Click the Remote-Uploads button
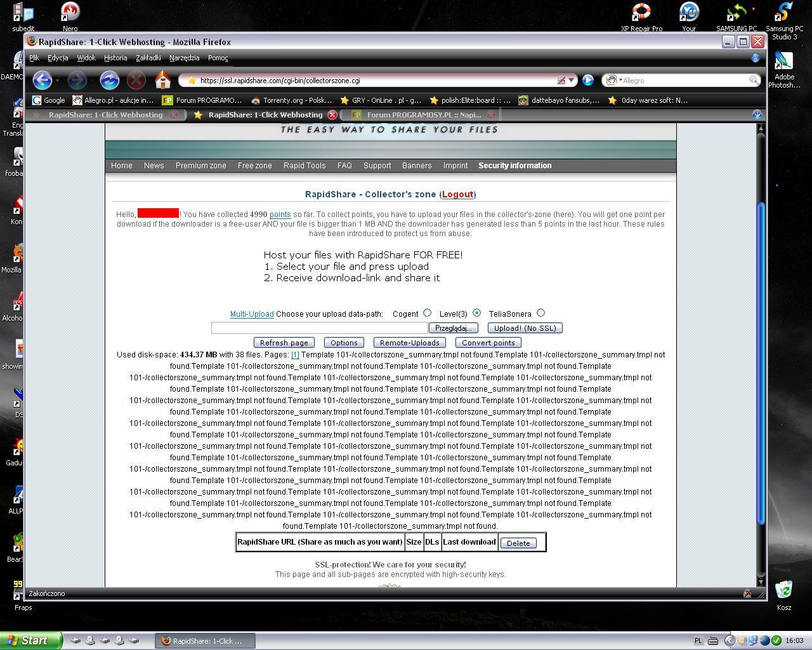The image size is (812, 650). [x=409, y=343]
